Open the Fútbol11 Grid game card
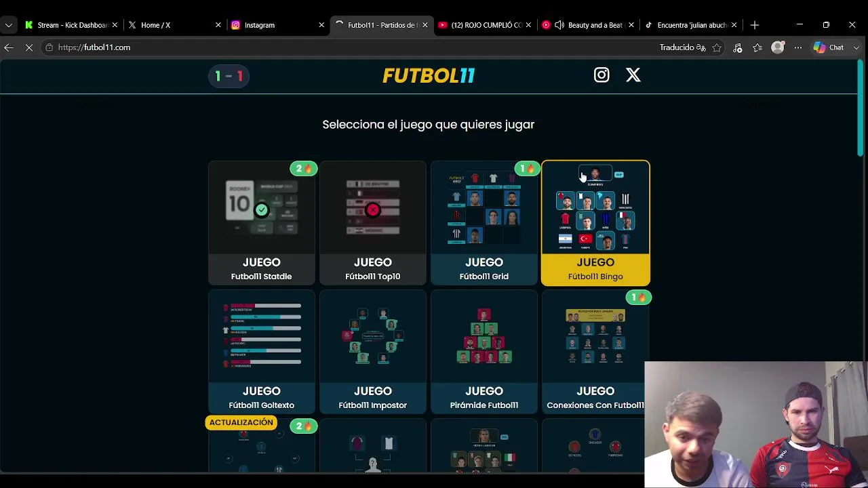This screenshot has height=488, width=868. (484, 222)
